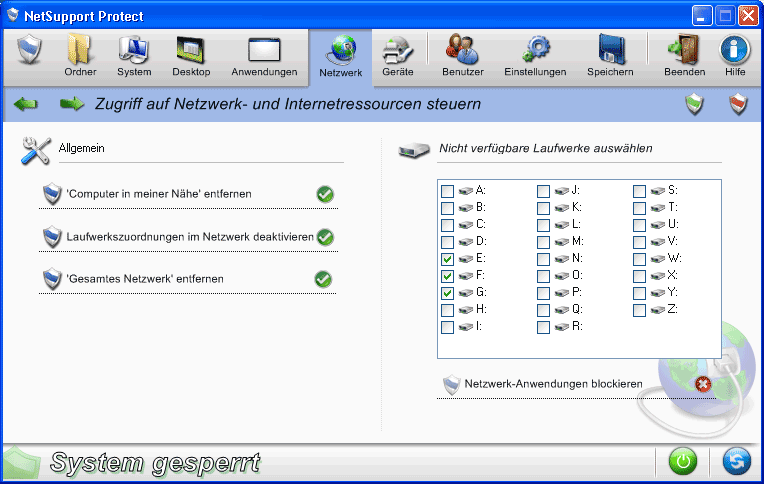This screenshot has height=484, width=764.
Task: Check the drive Q: checkbox
Action: pos(543,310)
